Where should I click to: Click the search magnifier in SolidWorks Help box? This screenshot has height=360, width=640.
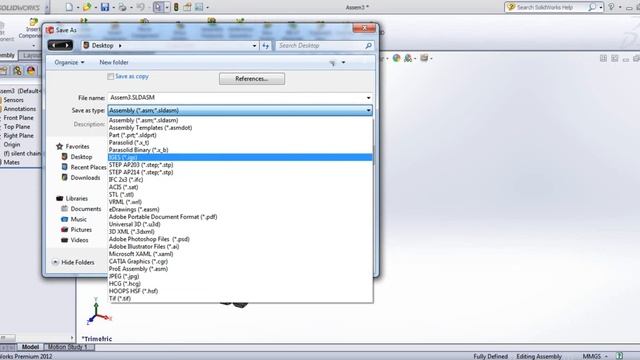[x=591, y=7]
